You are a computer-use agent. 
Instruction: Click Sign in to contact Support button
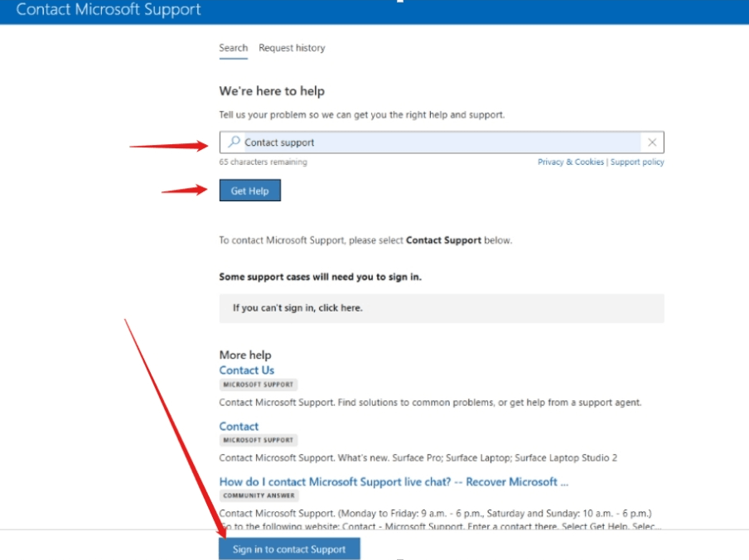click(x=289, y=549)
